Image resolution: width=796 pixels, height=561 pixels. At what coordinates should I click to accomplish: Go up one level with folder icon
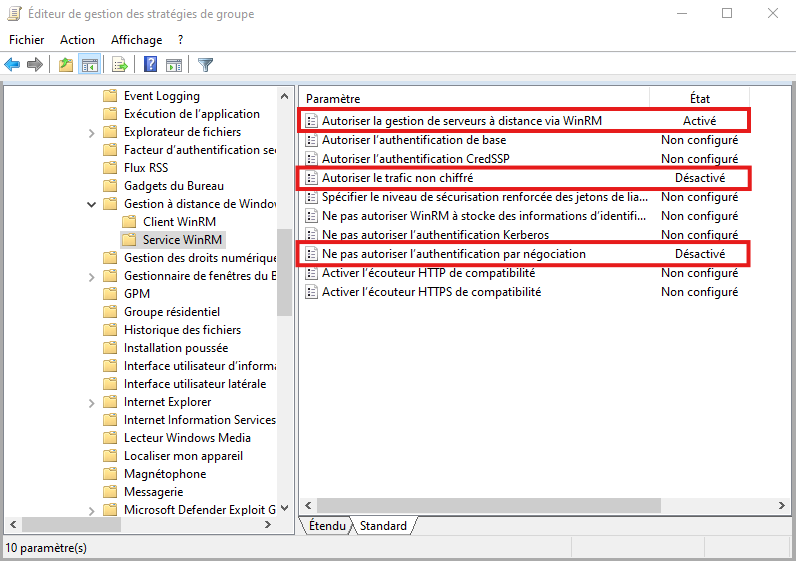click(65, 64)
